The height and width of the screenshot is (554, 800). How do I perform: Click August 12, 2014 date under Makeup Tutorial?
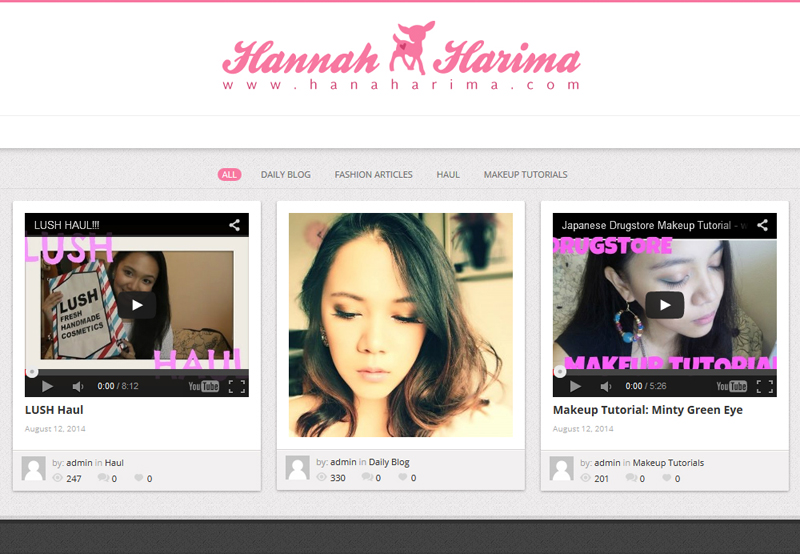pos(583,429)
